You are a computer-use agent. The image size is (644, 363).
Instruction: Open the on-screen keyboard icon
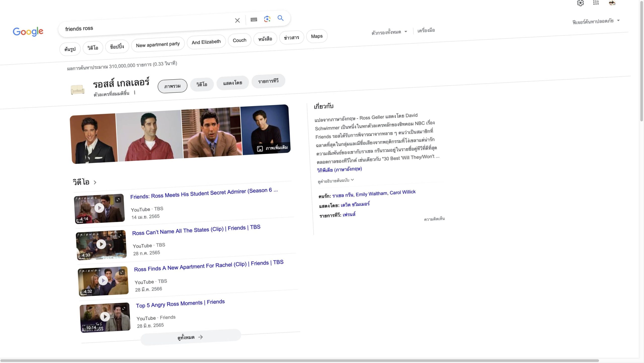click(254, 20)
